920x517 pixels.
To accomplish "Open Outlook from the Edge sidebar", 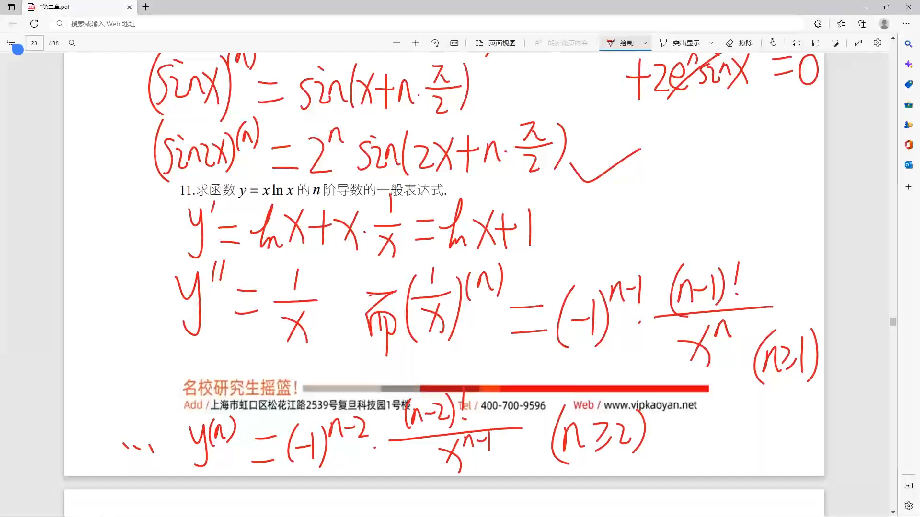I will (x=908, y=164).
